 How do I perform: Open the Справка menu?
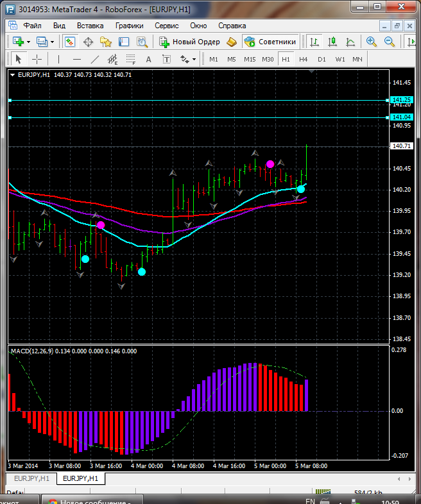[x=232, y=26]
